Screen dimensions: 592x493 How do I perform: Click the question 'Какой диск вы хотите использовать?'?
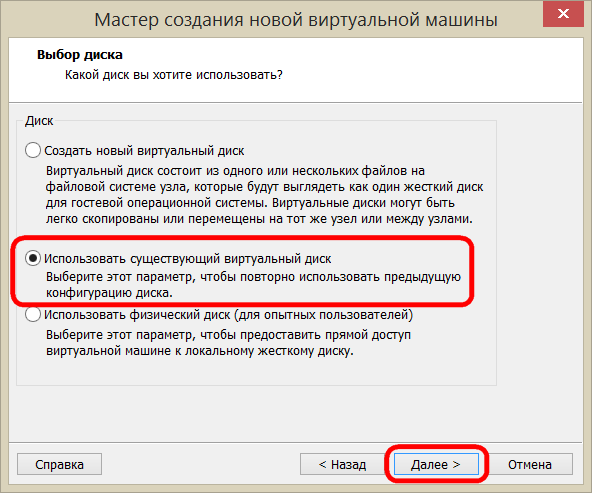point(174,75)
